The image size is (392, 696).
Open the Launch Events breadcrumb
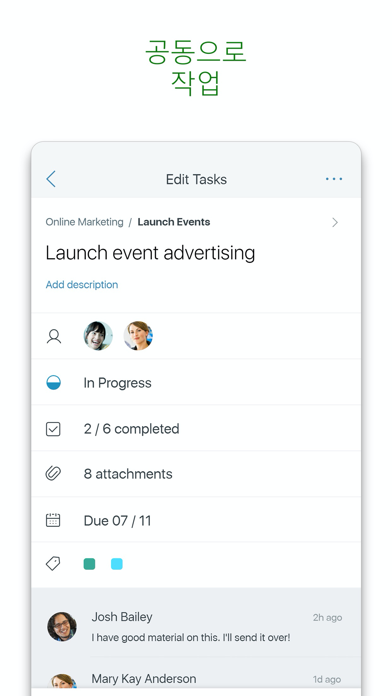[x=174, y=222]
